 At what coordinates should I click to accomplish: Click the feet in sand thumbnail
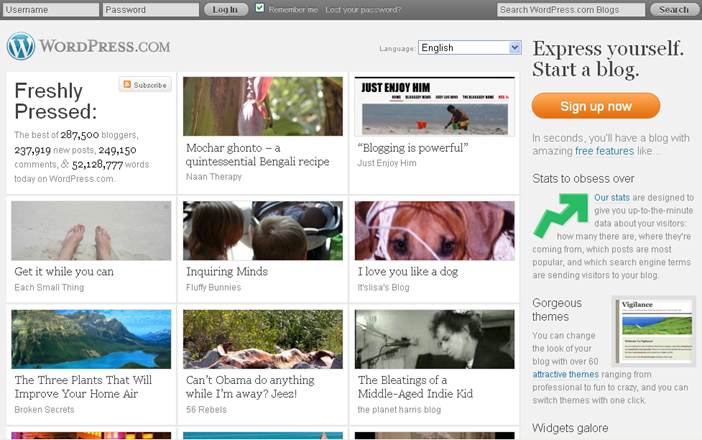91,231
